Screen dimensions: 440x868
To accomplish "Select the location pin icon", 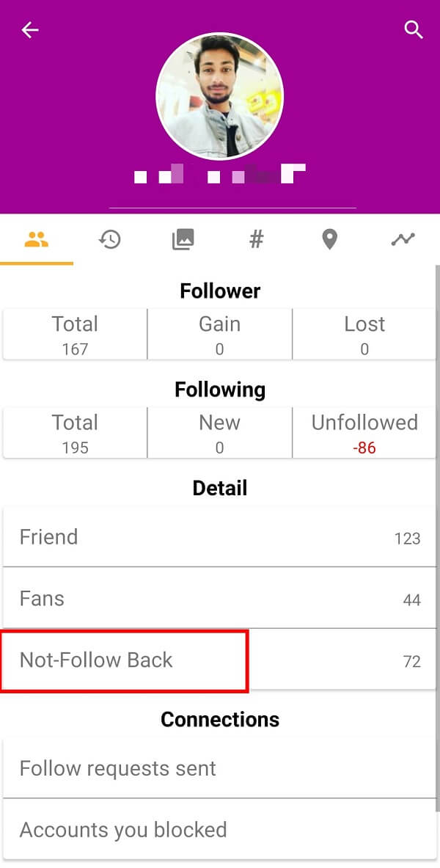I will click(x=329, y=238).
